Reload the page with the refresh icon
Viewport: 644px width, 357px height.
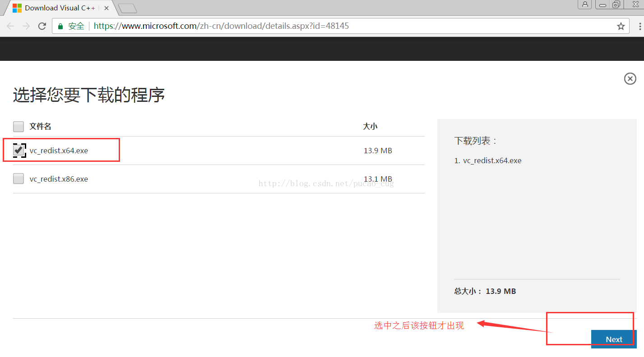coord(42,26)
